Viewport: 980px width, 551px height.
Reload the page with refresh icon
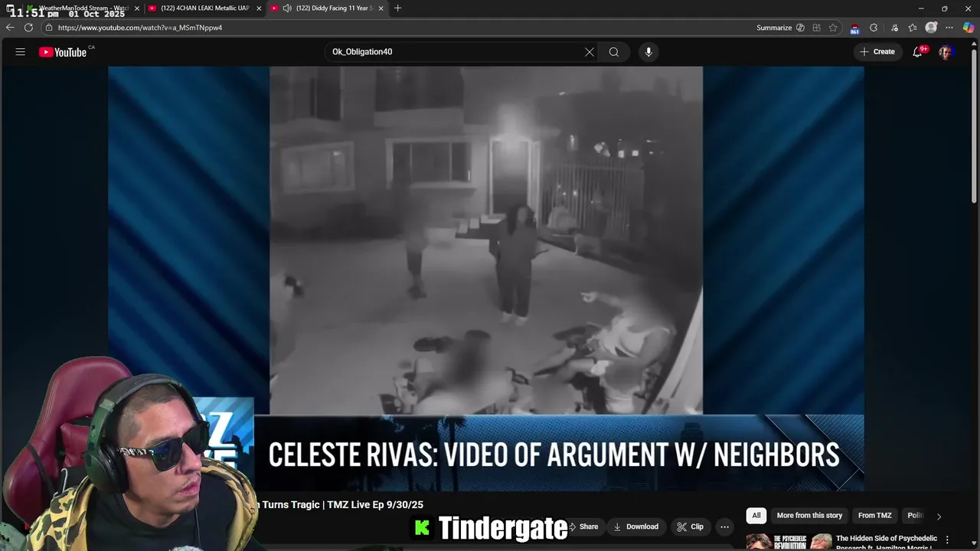pyautogui.click(x=28, y=28)
